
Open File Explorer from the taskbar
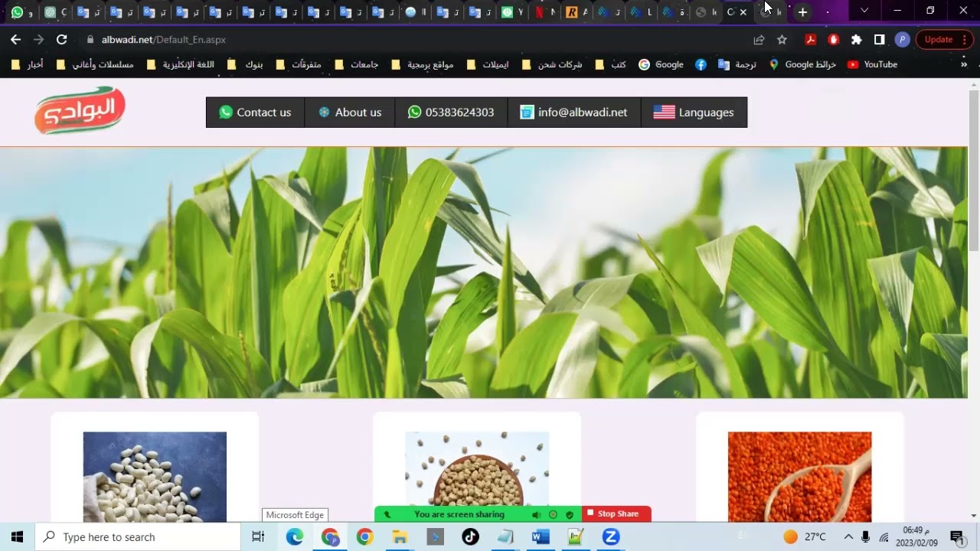400,537
